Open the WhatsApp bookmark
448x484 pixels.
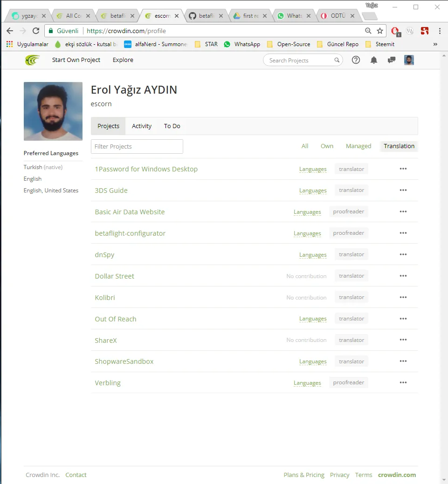(242, 44)
